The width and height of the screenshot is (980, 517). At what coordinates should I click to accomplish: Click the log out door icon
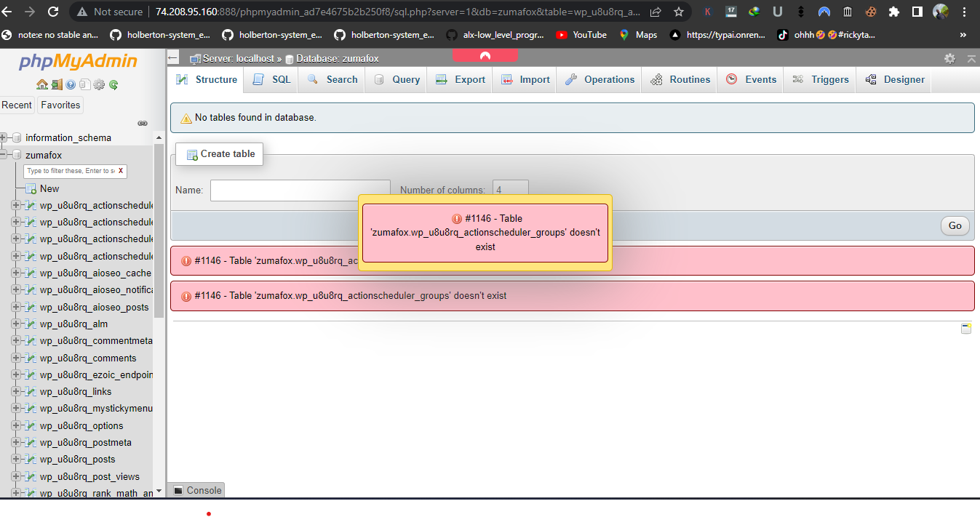pos(56,85)
